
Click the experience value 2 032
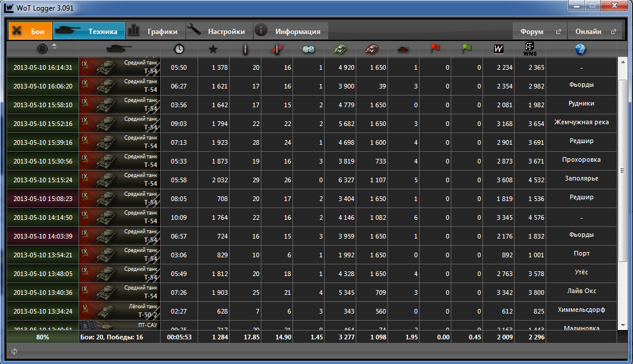(x=220, y=180)
